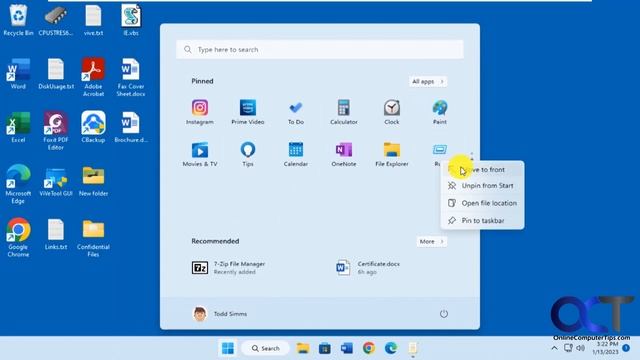Choose Move to front menu entry

pyautogui.click(x=482, y=169)
